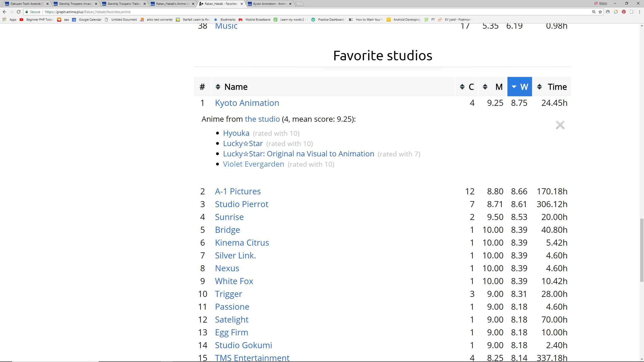
Task: Click the Rakan profile button in title bar
Action: coord(601,4)
